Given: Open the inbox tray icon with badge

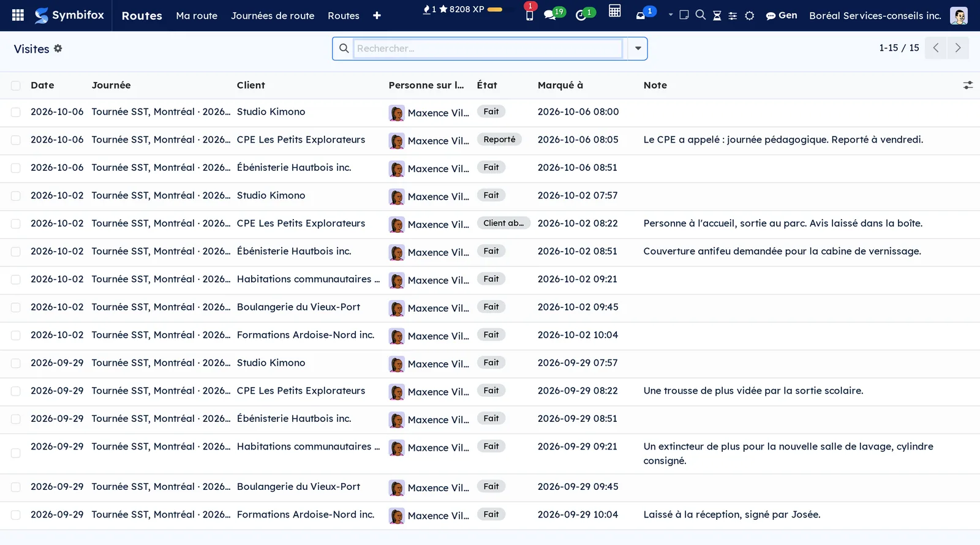Looking at the screenshot, I should coord(641,15).
